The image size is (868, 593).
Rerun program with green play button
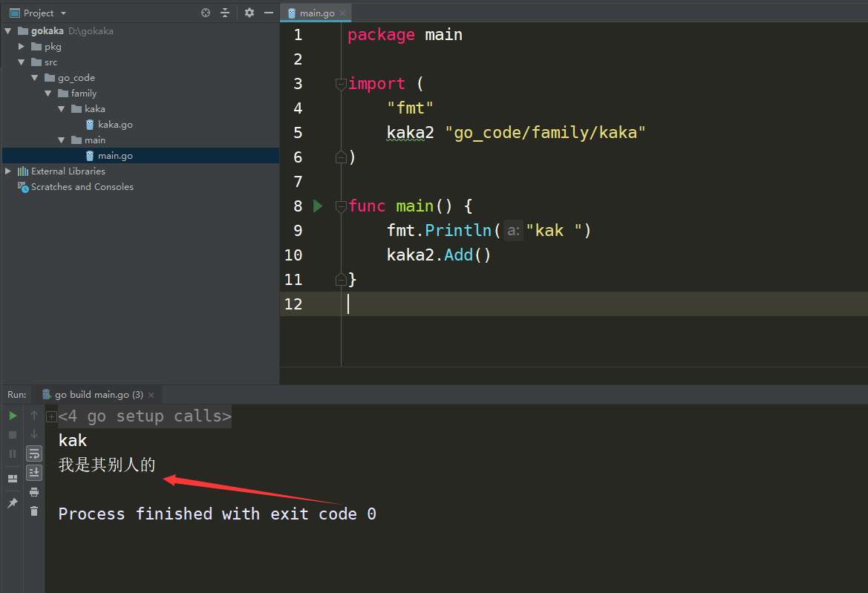pyautogui.click(x=13, y=416)
